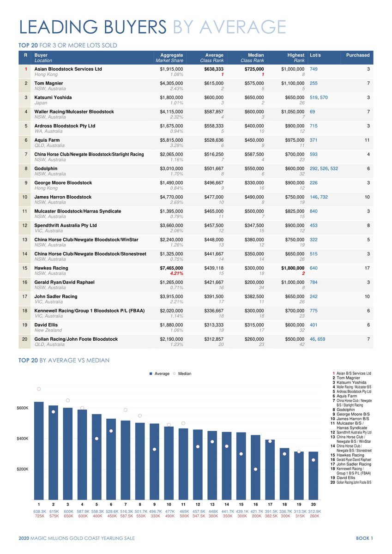Click the Average column header in table
The width and height of the screenshot is (392, 554).
coord(214,55)
